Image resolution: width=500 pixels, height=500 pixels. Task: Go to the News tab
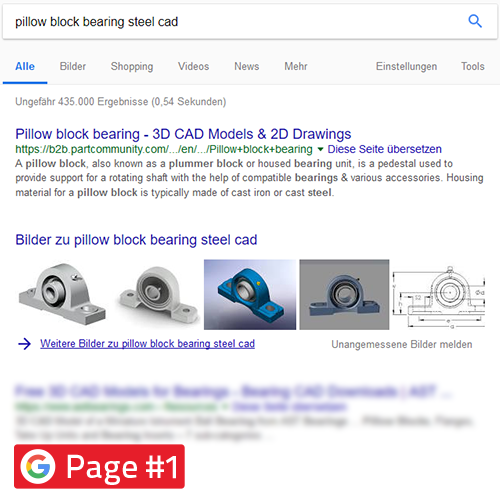(247, 66)
